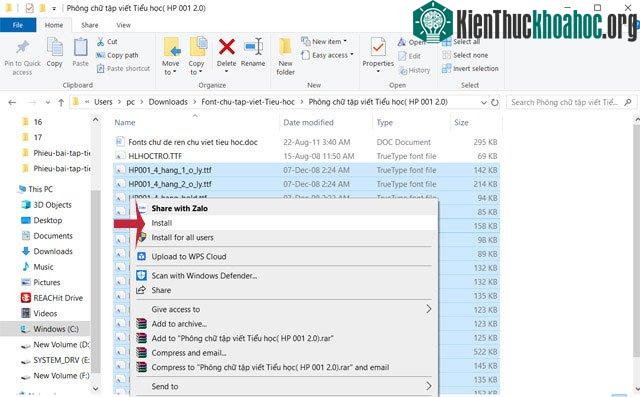Image resolution: width=640 pixels, height=397 pixels.
Task: Sort by Name column header
Action: [125, 122]
